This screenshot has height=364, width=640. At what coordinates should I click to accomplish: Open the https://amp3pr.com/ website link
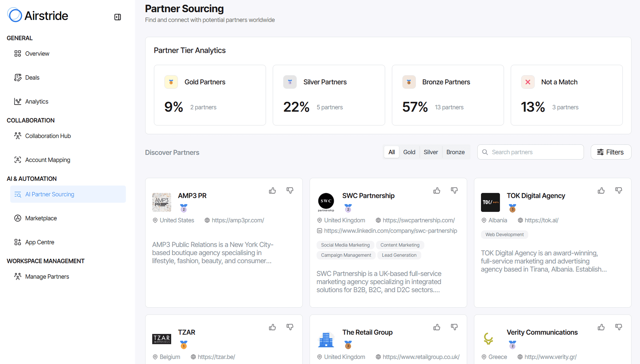(x=238, y=220)
